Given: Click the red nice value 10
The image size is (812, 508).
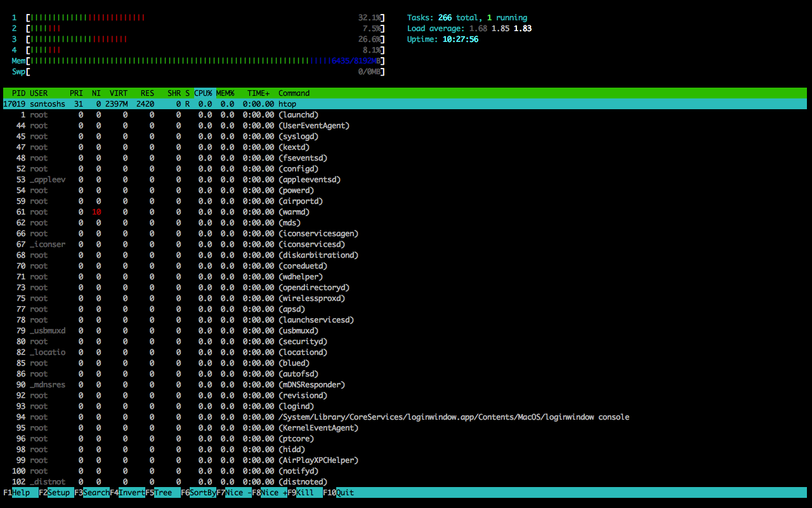Looking at the screenshot, I should point(96,212).
